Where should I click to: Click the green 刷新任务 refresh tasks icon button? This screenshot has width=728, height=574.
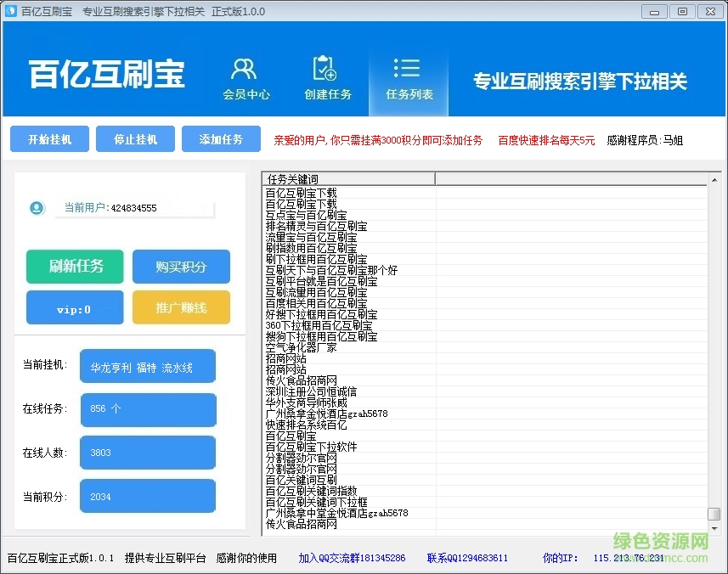coord(75,267)
